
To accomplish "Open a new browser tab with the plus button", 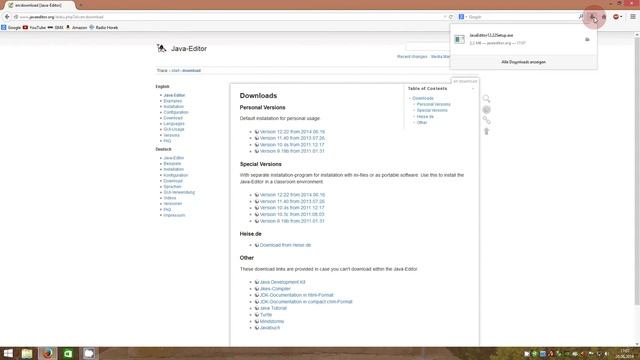I will pos(80,5).
